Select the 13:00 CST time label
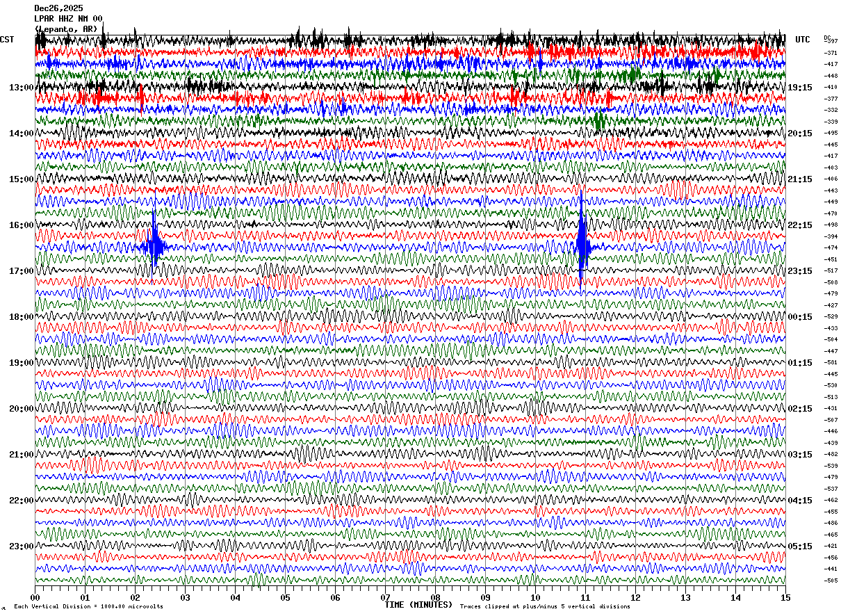The height and width of the screenshot is (616, 841). (x=22, y=88)
